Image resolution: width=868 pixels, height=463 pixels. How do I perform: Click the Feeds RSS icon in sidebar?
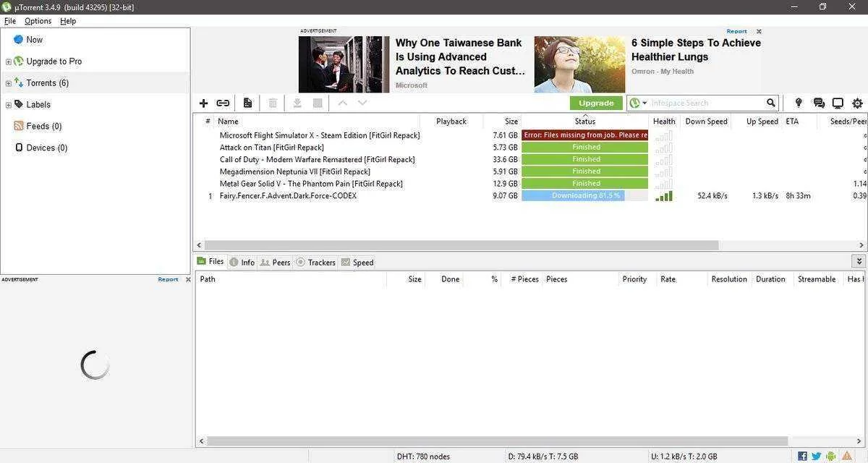[x=20, y=126]
